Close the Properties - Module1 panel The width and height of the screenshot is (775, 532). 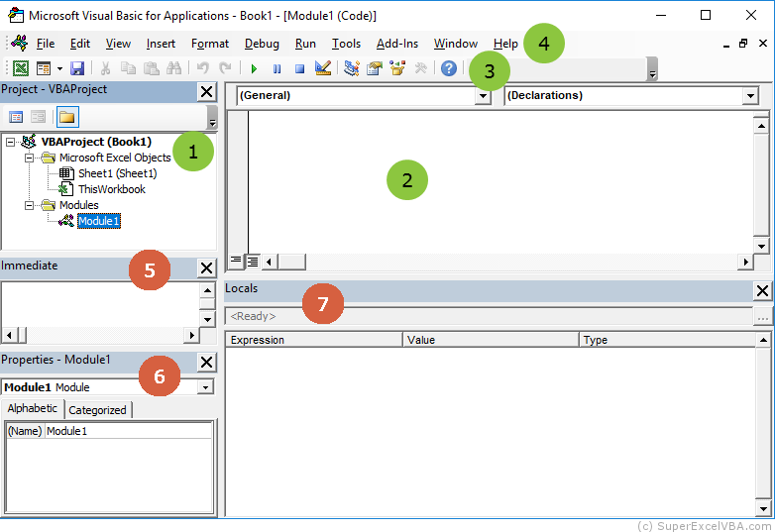(x=206, y=362)
